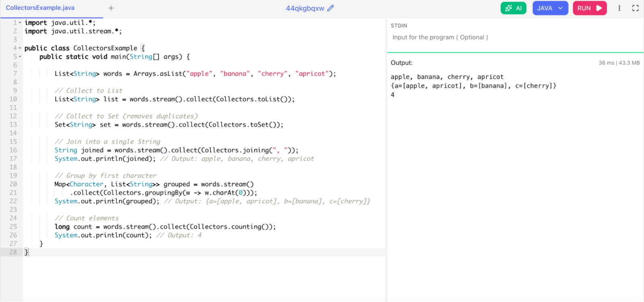Click the 'Collectors.groupingBy' code line
Viewport: 644px width, 302px height.
click(x=163, y=193)
